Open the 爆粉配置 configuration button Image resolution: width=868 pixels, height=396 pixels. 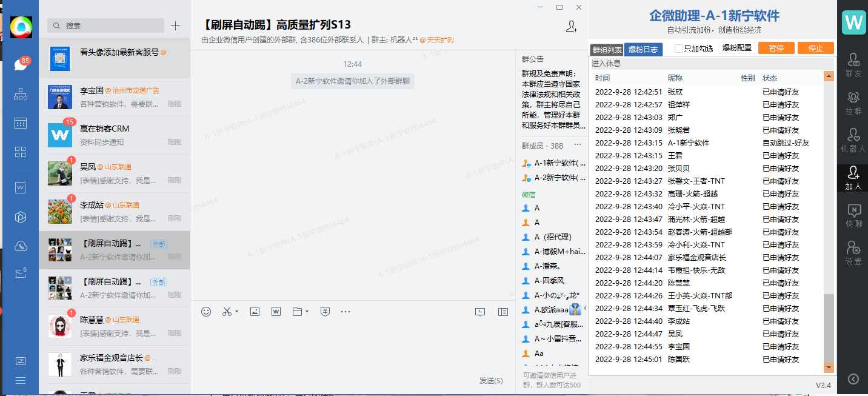736,49
